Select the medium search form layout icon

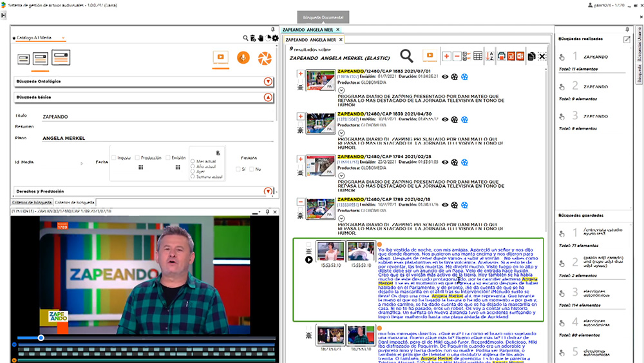point(40,59)
